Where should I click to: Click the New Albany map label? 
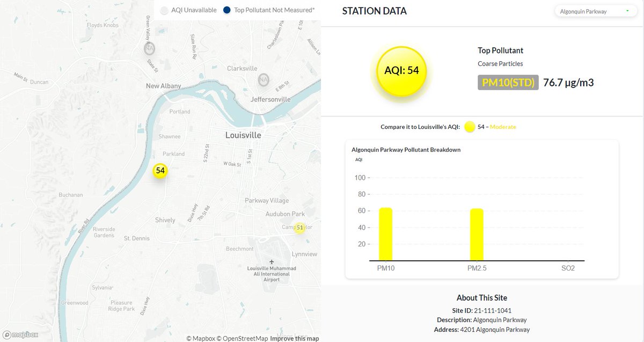(164, 86)
